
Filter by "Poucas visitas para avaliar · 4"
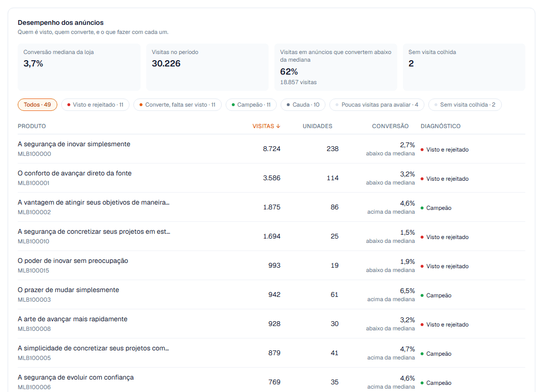(x=377, y=105)
